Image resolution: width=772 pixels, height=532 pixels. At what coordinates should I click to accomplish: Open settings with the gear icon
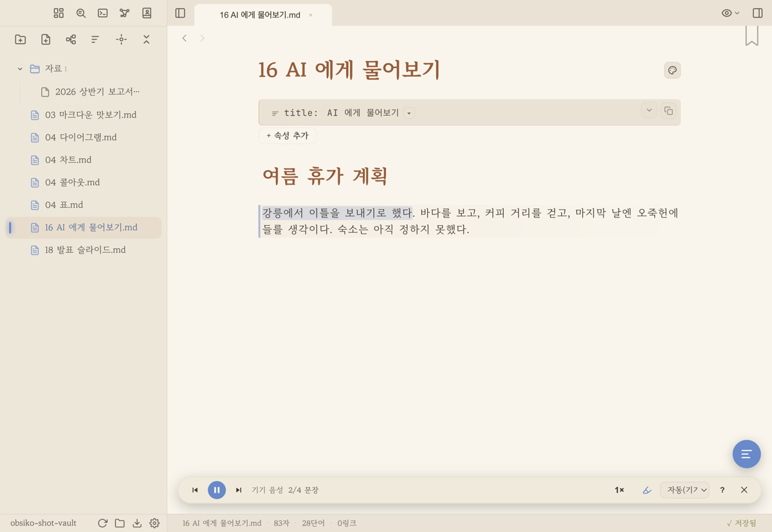click(154, 523)
